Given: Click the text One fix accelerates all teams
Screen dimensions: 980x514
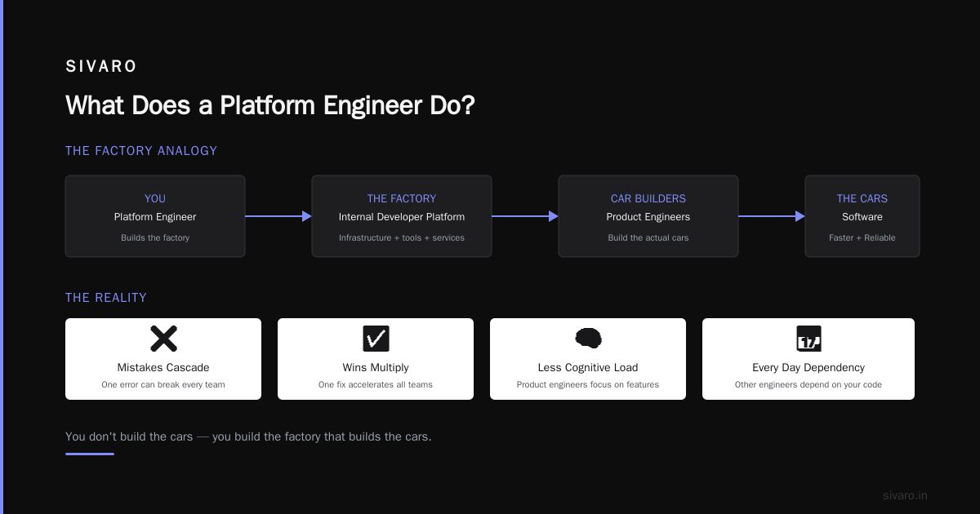Looking at the screenshot, I should (376, 385).
